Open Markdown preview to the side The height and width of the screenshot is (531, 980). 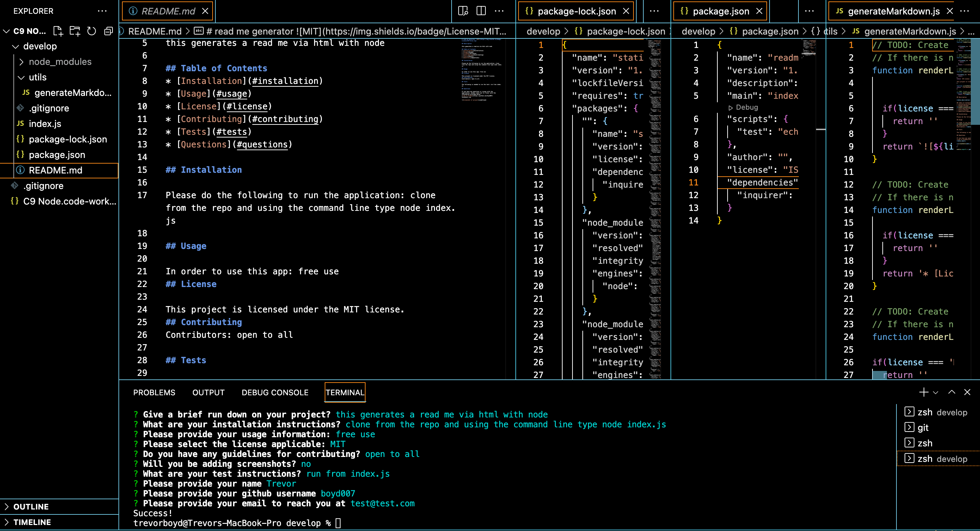(x=463, y=11)
